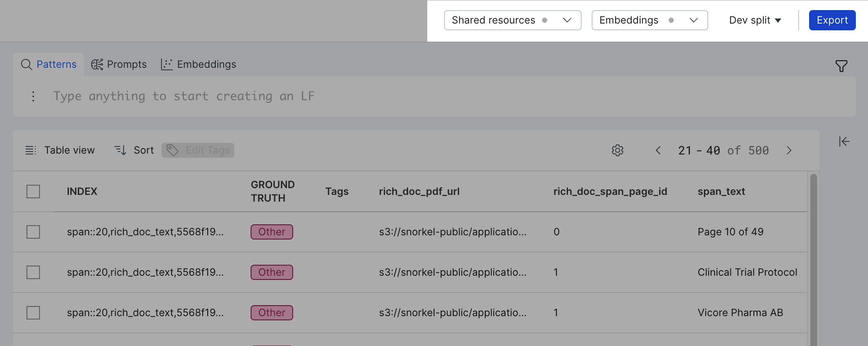Viewport: 868px width, 346px height.
Task: Click the Edit Tags button
Action: pos(198,150)
